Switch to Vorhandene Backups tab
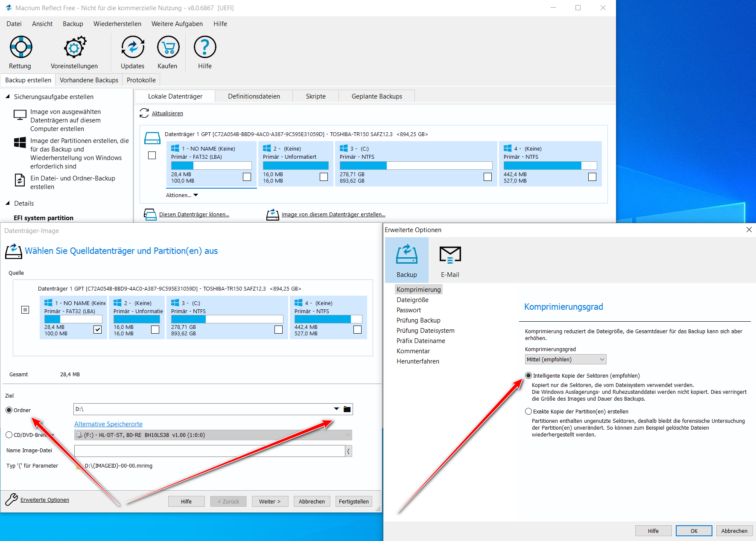The height and width of the screenshot is (541, 756). coord(89,80)
